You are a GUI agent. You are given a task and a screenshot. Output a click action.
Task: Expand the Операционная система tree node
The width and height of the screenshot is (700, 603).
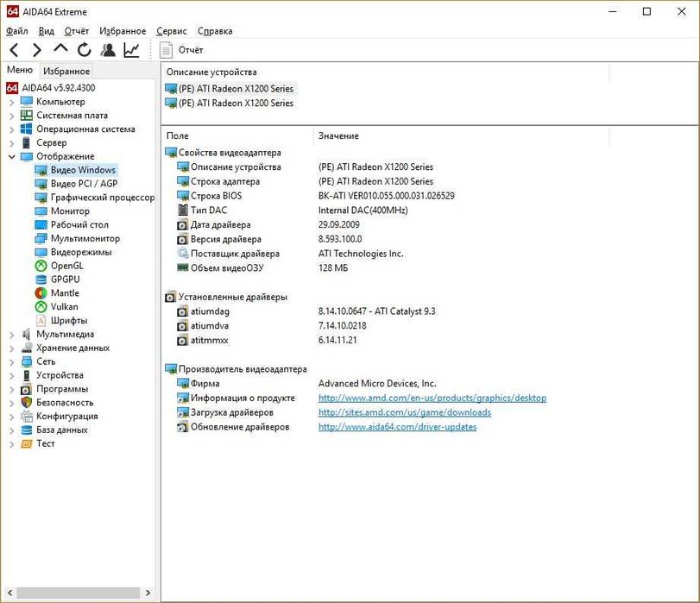coord(11,130)
